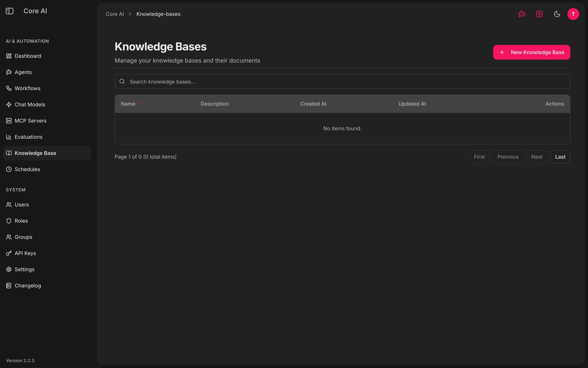This screenshot has height=368, width=588.
Task: Select Evaluations menu item
Action: [47, 137]
